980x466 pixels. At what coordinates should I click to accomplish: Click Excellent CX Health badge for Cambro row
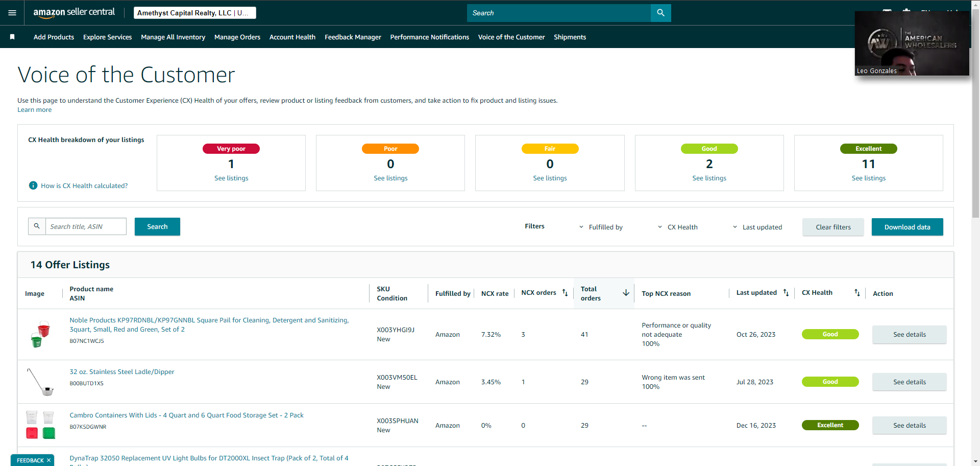pos(830,425)
